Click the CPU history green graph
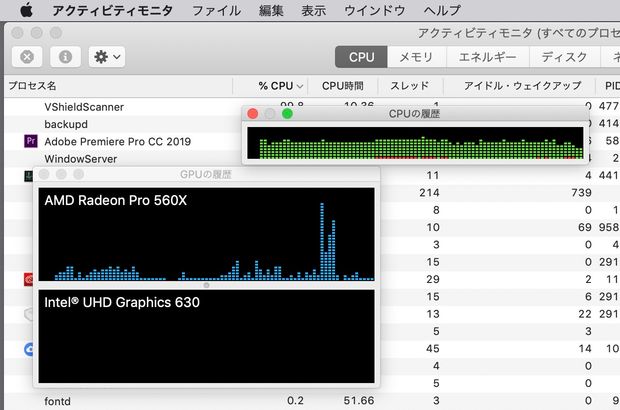The image size is (620, 410). [x=415, y=143]
